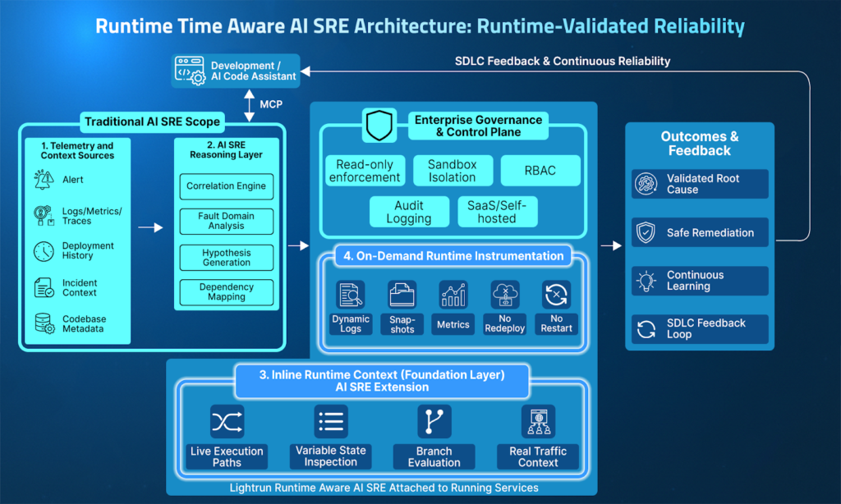841x504 pixels.
Task: Select the shield icon beside Enterprise Governance
Action: tap(378, 124)
